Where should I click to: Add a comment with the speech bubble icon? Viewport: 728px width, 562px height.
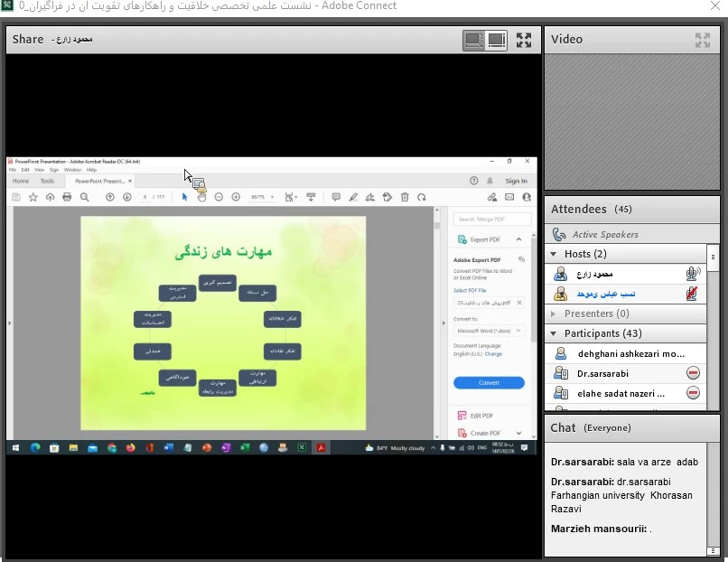point(336,197)
